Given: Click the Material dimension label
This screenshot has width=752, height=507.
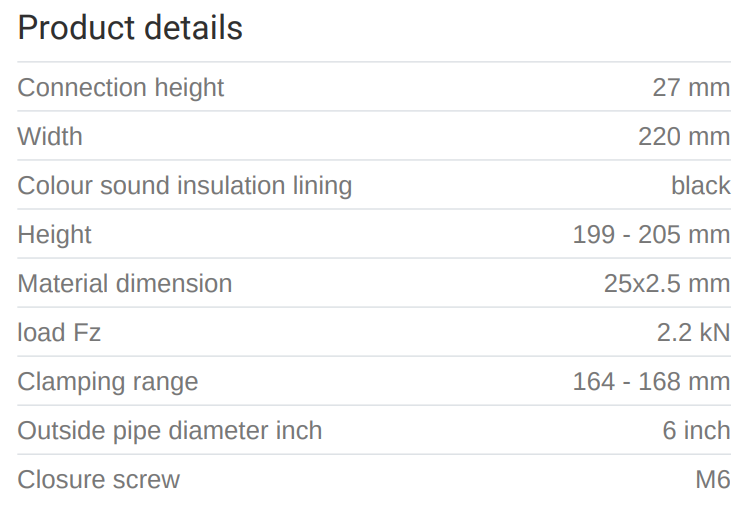Looking at the screenshot, I should [x=125, y=284].
